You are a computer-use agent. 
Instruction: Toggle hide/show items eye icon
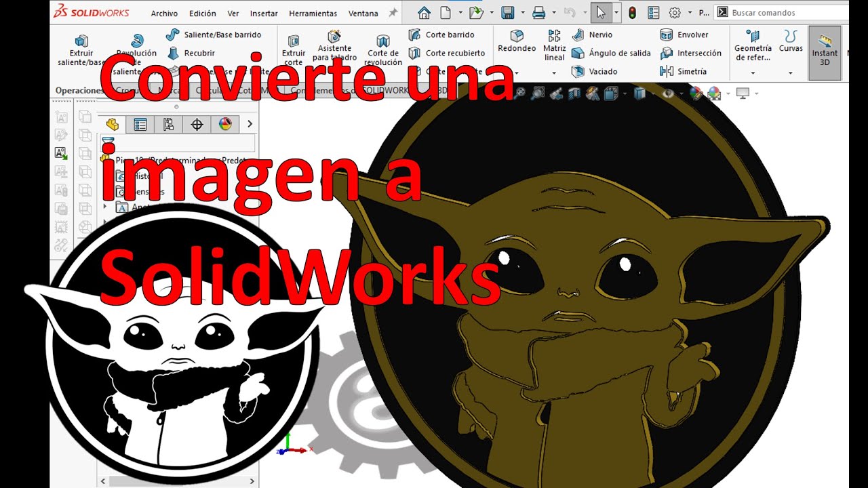click(669, 94)
